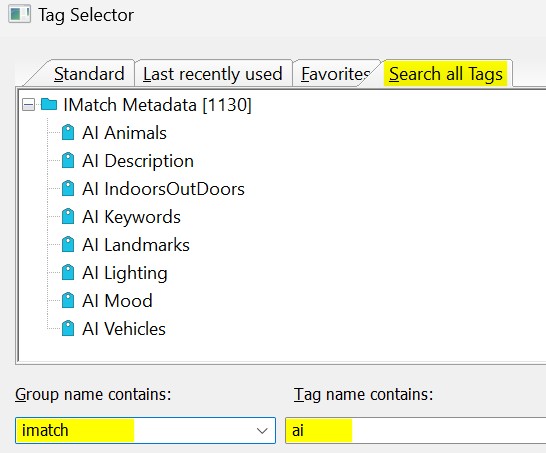
Task: Switch to the Favorites tab
Action: click(x=335, y=74)
